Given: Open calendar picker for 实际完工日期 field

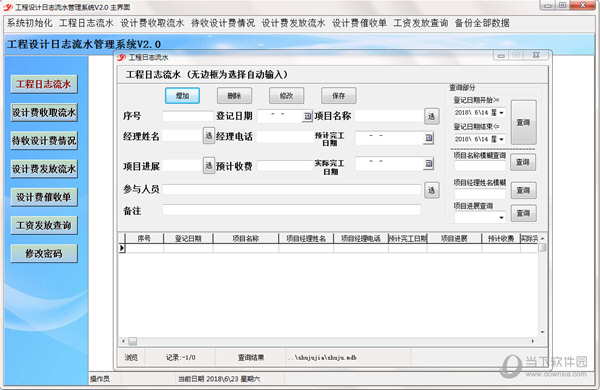Looking at the screenshot, I should click(429, 164).
